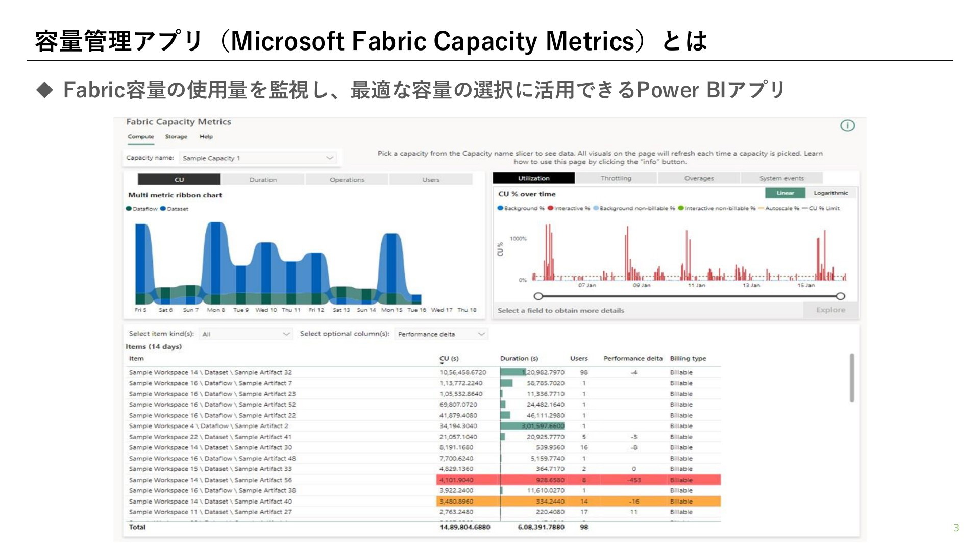Image resolution: width=980 pixels, height=551 pixels.
Task: Expand the Capacity name dropdown
Action: point(258,158)
